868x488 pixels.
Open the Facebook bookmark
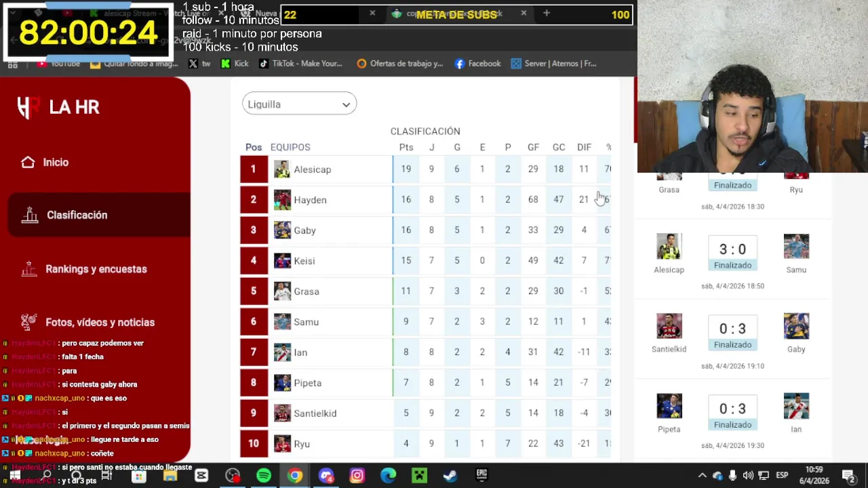pos(477,64)
